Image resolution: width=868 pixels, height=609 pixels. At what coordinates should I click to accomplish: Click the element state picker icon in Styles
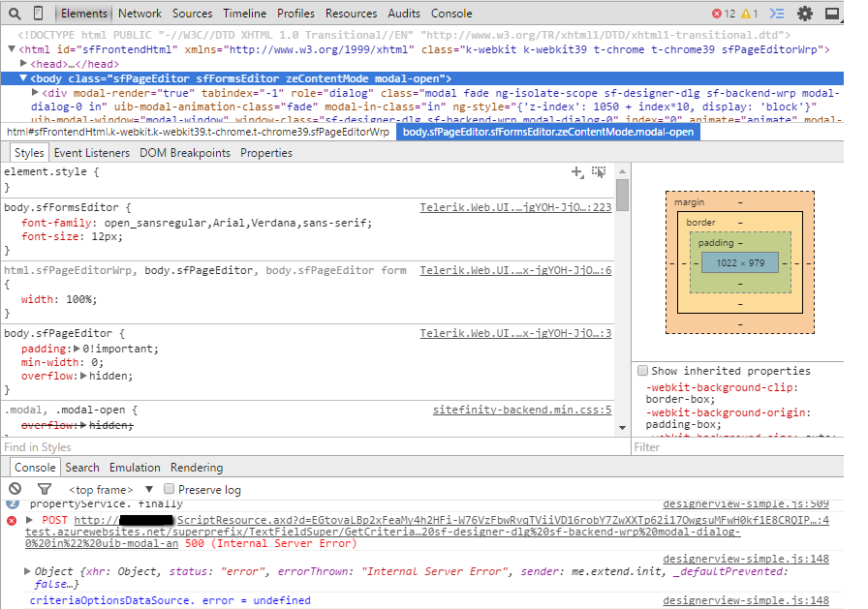point(599,171)
